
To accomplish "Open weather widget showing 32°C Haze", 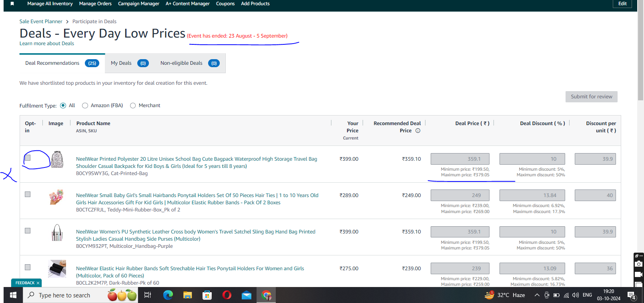I will [505, 295].
